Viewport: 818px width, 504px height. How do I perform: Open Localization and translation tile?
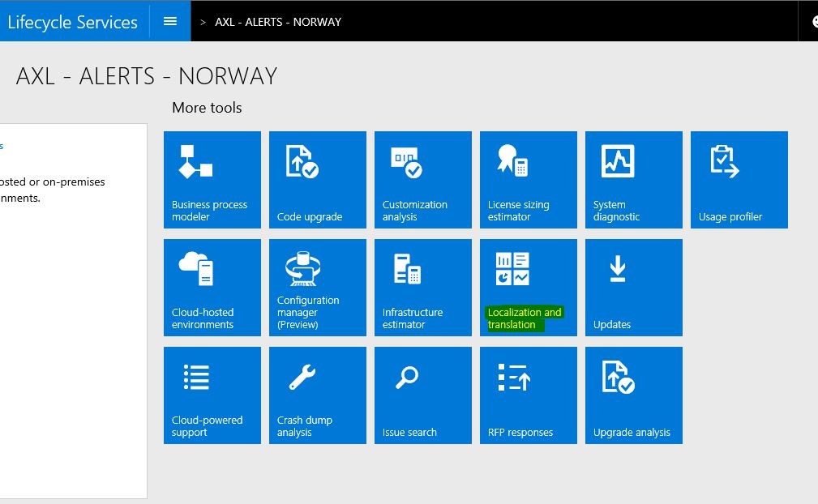pos(529,288)
